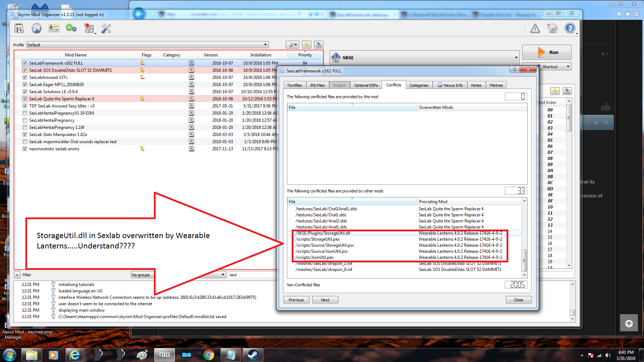Select /SKSE/Plugins/StorageUtil.dll conflict row
This screenshot has height=362, width=644.
(404, 233)
